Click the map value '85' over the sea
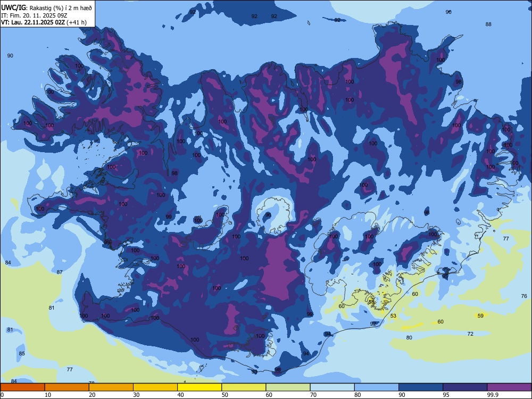 coord(22,354)
